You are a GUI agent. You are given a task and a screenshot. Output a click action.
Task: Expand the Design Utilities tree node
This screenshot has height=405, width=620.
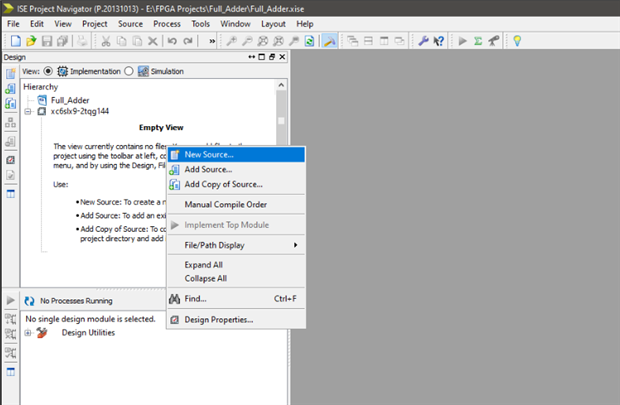[x=28, y=333]
